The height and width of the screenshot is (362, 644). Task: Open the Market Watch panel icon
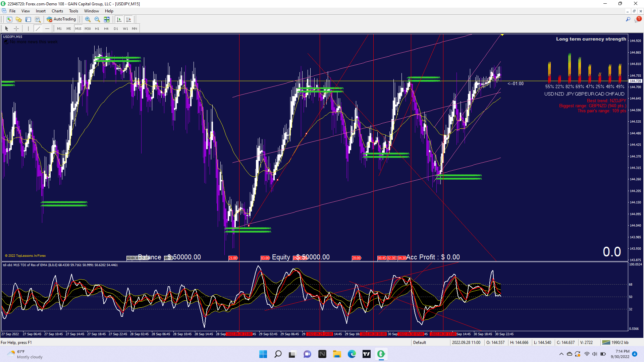(x=9, y=19)
